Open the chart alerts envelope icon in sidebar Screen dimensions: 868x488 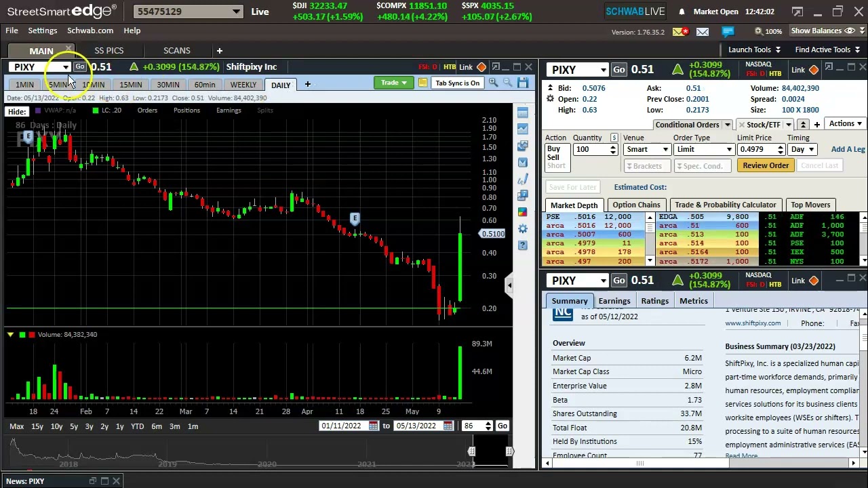tap(522, 162)
